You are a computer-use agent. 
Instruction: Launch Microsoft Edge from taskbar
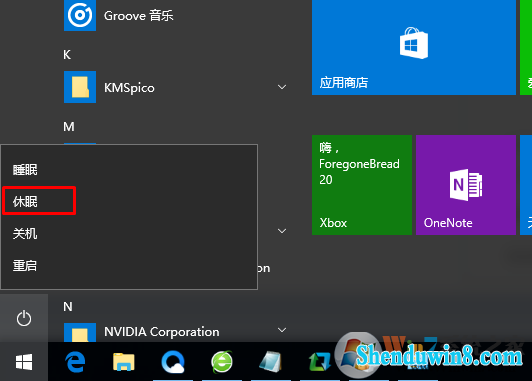click(75, 362)
